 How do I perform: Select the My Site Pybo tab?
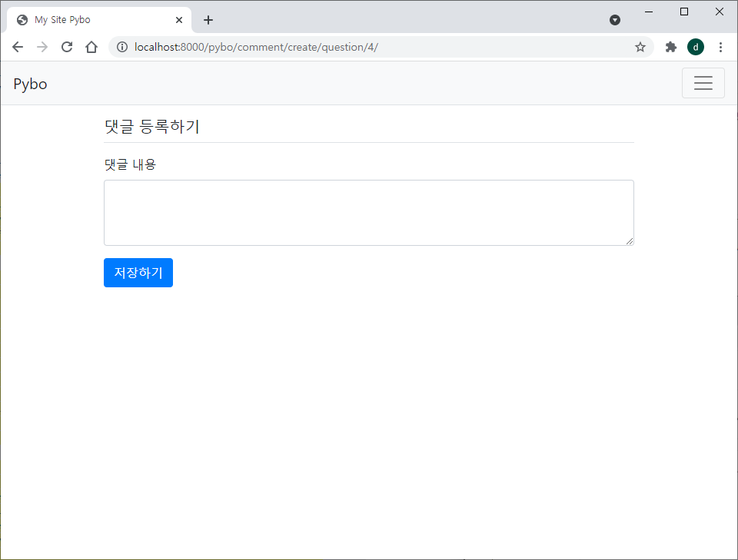click(x=99, y=20)
